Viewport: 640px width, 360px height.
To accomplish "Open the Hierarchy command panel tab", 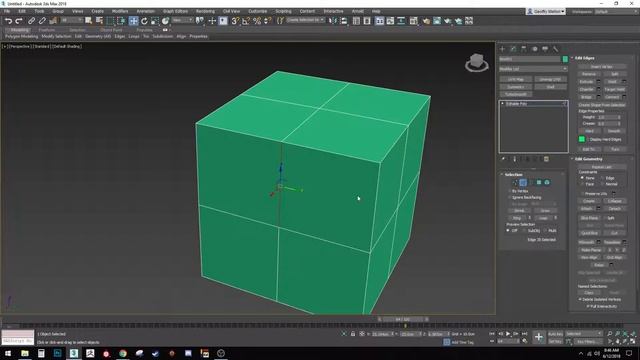I will point(524,49).
